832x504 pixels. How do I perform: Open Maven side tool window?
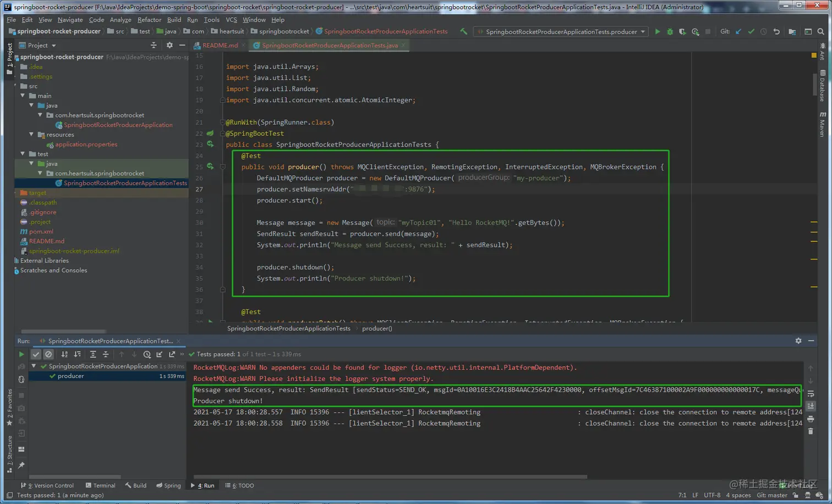822,124
